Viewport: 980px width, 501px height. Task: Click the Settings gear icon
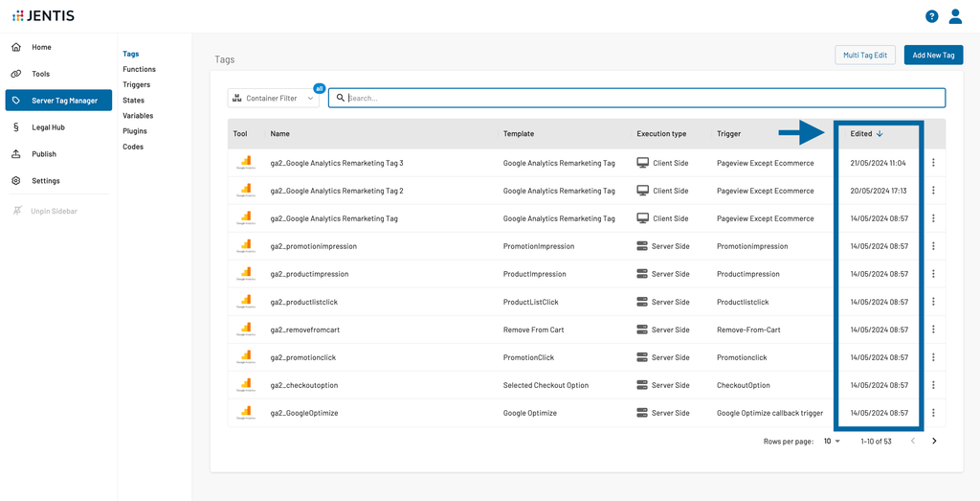pyautogui.click(x=16, y=181)
